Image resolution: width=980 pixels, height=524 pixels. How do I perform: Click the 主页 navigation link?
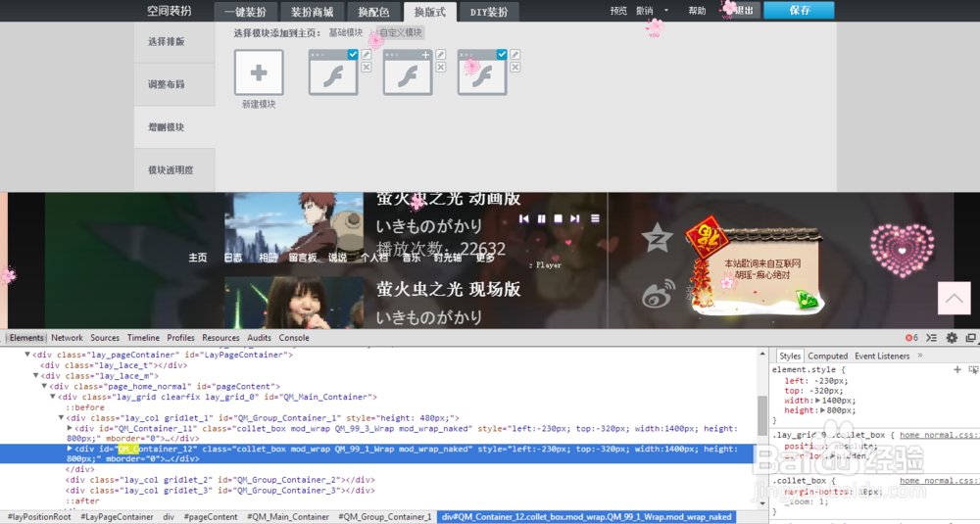click(x=198, y=258)
